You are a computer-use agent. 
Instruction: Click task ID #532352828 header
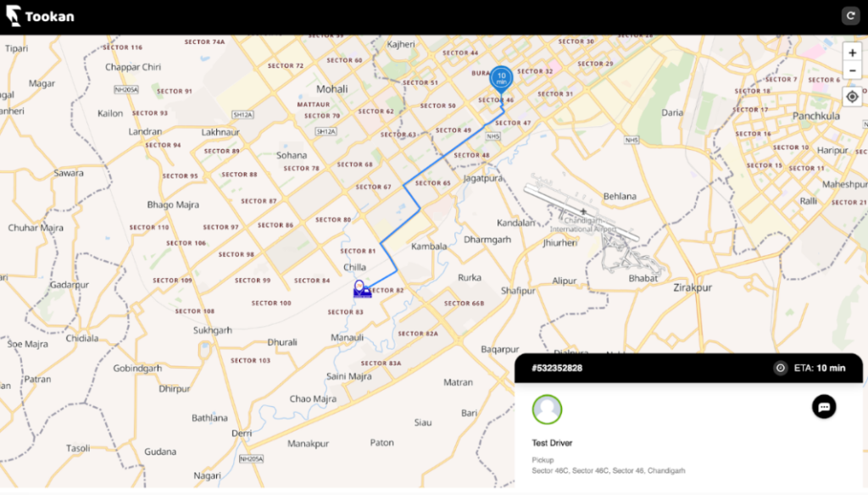tap(557, 368)
